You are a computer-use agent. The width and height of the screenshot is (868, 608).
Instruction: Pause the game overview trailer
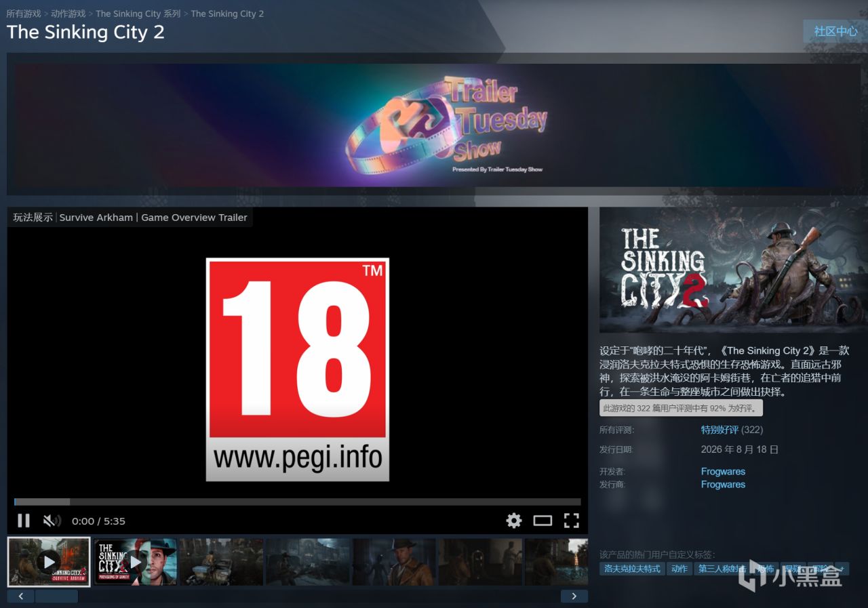coord(24,521)
